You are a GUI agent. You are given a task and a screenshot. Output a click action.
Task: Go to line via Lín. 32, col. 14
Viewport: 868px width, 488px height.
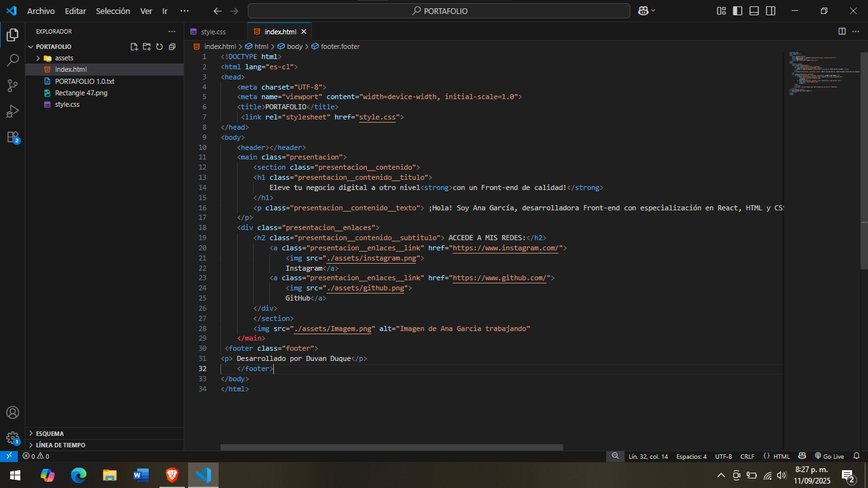pos(648,456)
